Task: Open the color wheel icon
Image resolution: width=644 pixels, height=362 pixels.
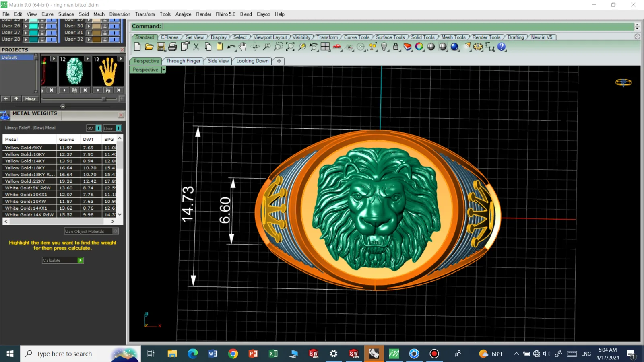Action: (419, 47)
